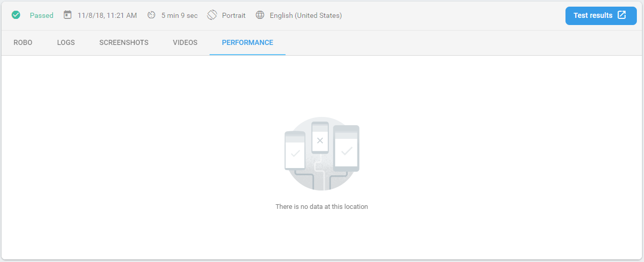Click the globe locale icon
The image size is (644, 262).
(260, 15)
